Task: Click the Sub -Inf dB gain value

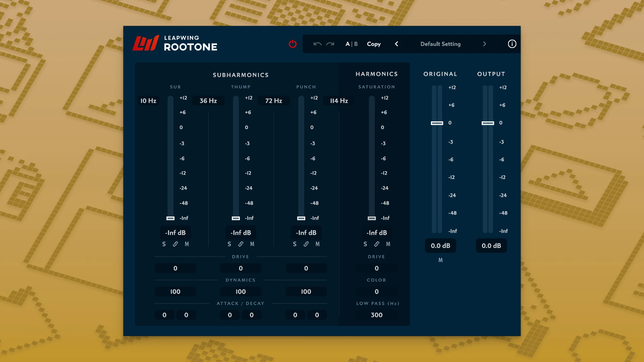Action: pos(175,233)
